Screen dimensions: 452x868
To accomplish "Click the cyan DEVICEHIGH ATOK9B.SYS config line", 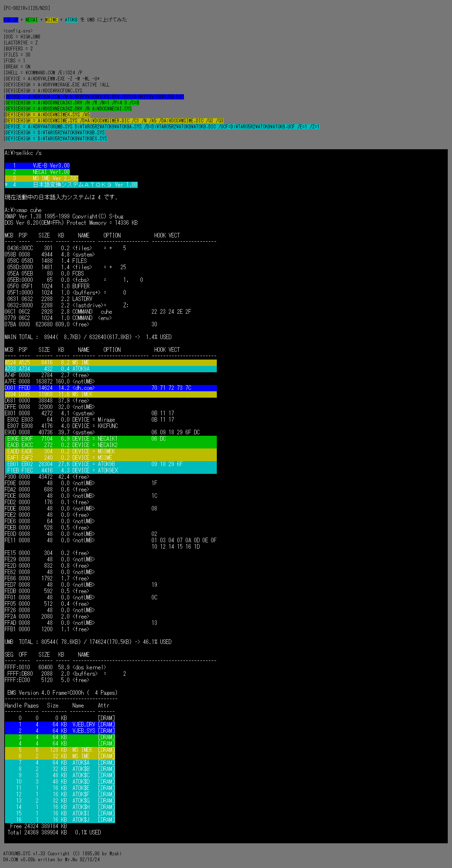I will (x=55, y=133).
